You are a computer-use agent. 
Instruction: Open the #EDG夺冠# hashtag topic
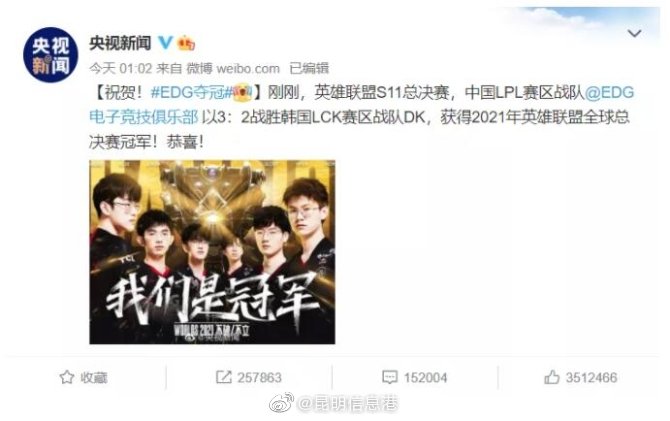coord(192,92)
